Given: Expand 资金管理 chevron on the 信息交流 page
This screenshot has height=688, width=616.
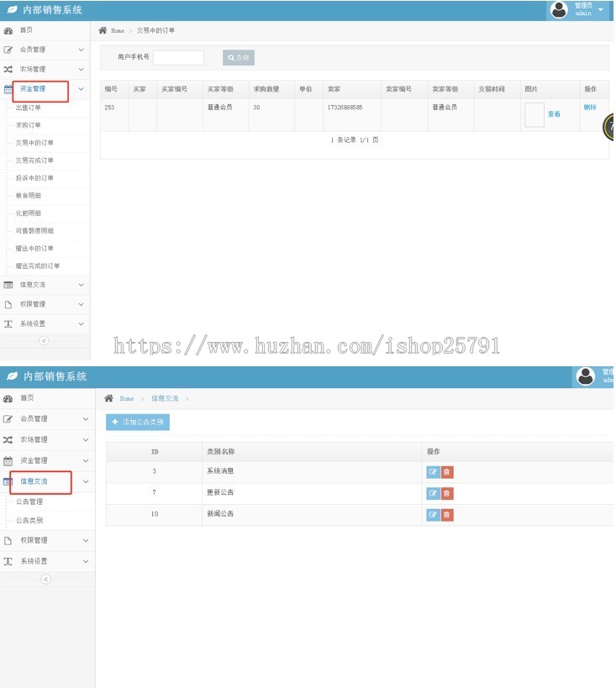Looking at the screenshot, I should tap(86, 460).
